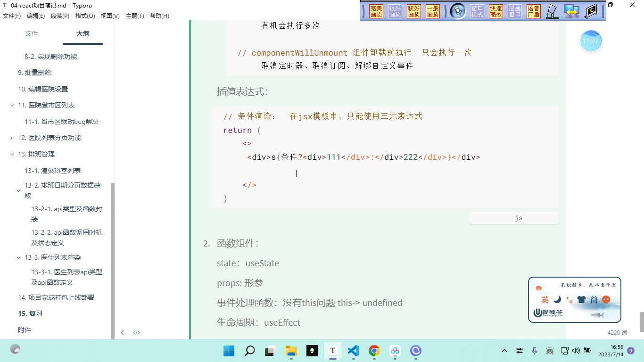Open Google Chrome from taskbar
644x362 pixels.
click(x=374, y=351)
